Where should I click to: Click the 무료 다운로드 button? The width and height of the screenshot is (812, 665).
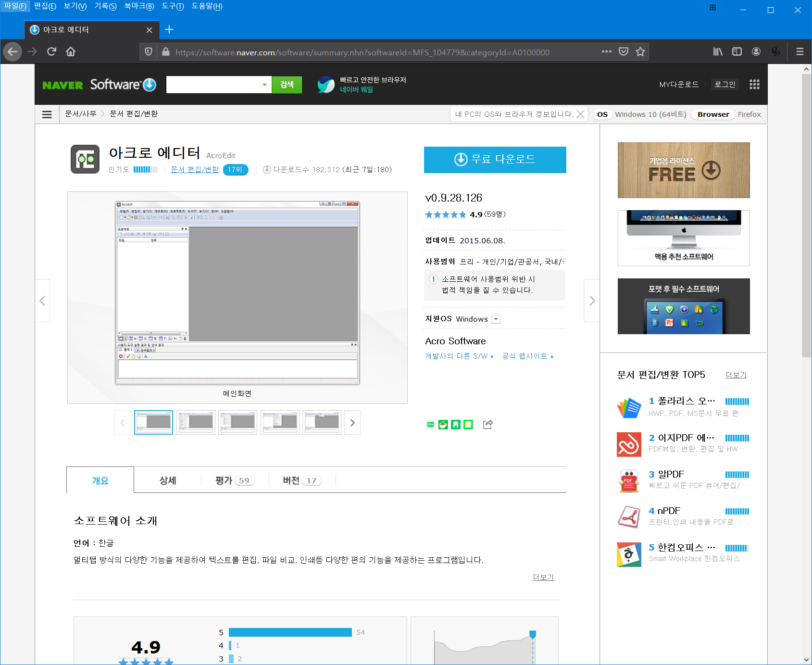click(495, 160)
